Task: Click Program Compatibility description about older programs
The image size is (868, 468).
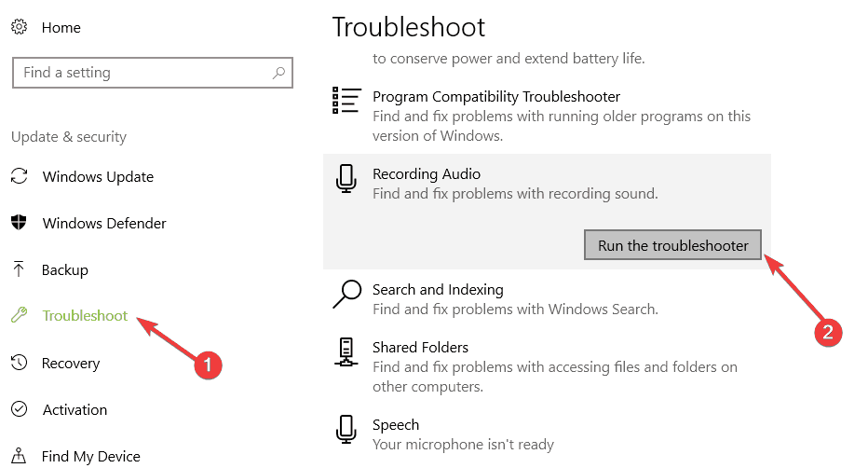Action: pos(562,126)
